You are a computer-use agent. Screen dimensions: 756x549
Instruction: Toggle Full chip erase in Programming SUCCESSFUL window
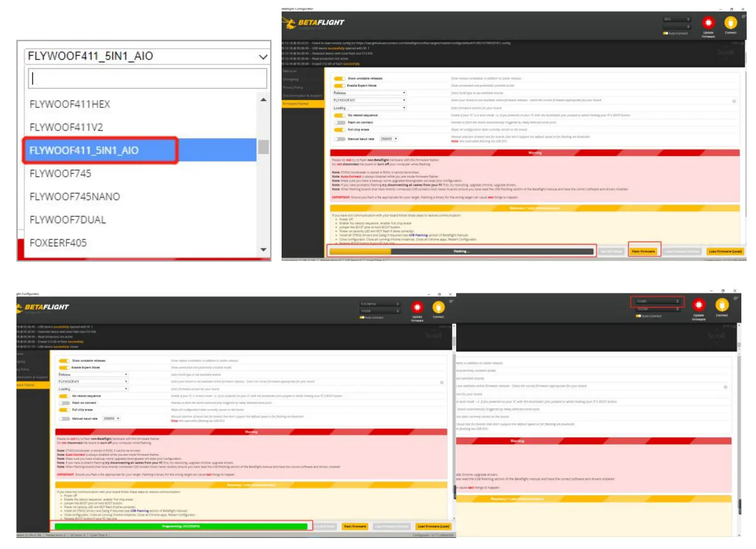click(64, 410)
